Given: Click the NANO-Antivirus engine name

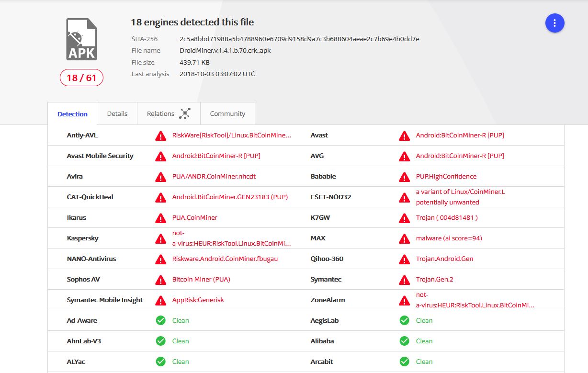Looking at the screenshot, I should tap(91, 259).
